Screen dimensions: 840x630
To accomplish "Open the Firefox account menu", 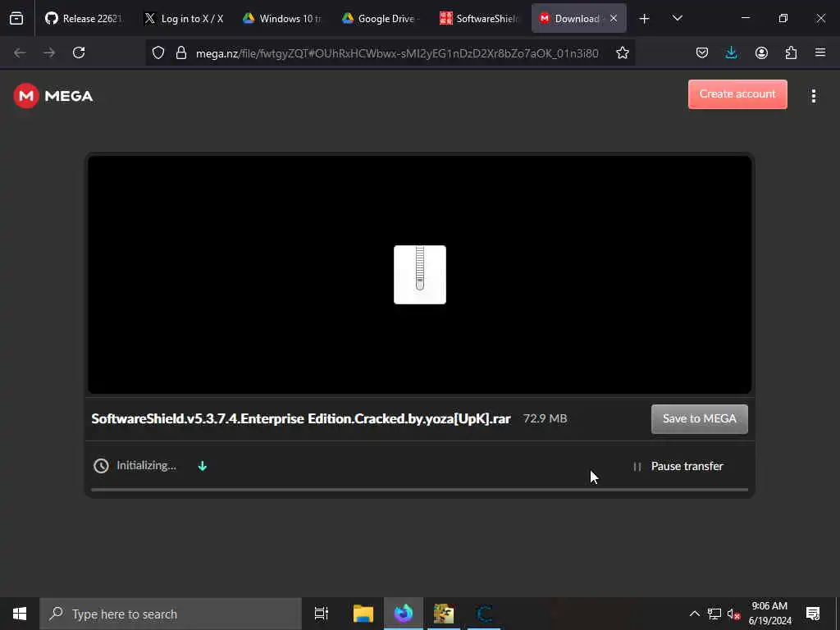I will [761, 52].
